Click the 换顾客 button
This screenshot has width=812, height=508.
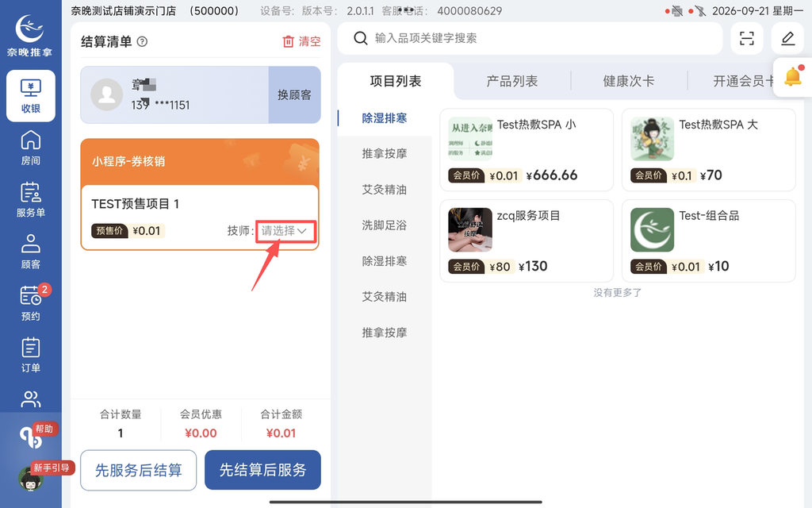pos(295,95)
